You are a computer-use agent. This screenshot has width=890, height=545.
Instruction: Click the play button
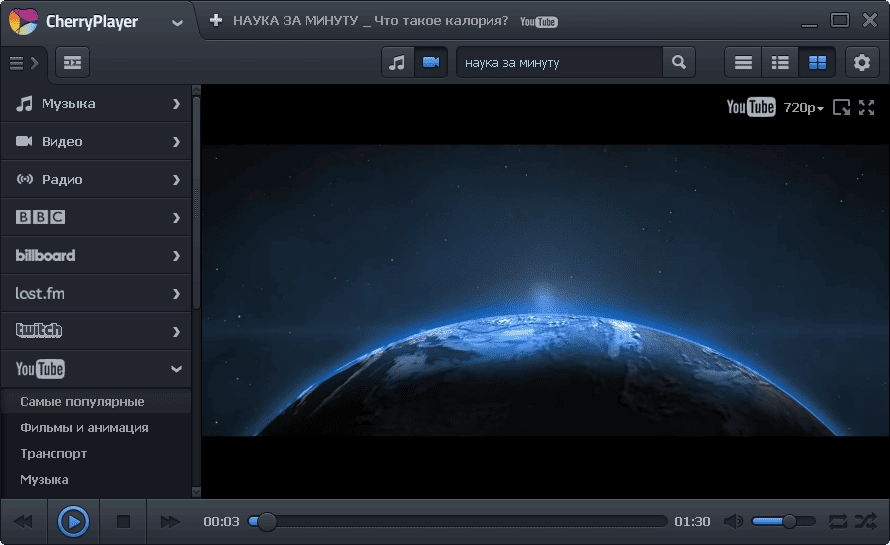coord(73,521)
